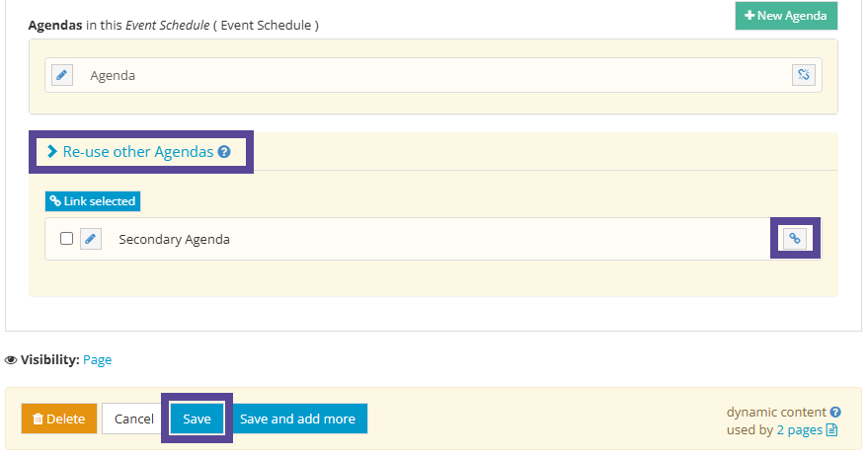Click the document icon beside 2 pages
The width and height of the screenshot is (868, 457).
point(831,429)
